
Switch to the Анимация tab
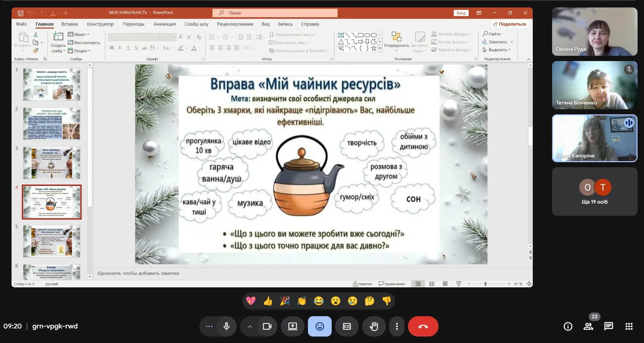[164, 24]
